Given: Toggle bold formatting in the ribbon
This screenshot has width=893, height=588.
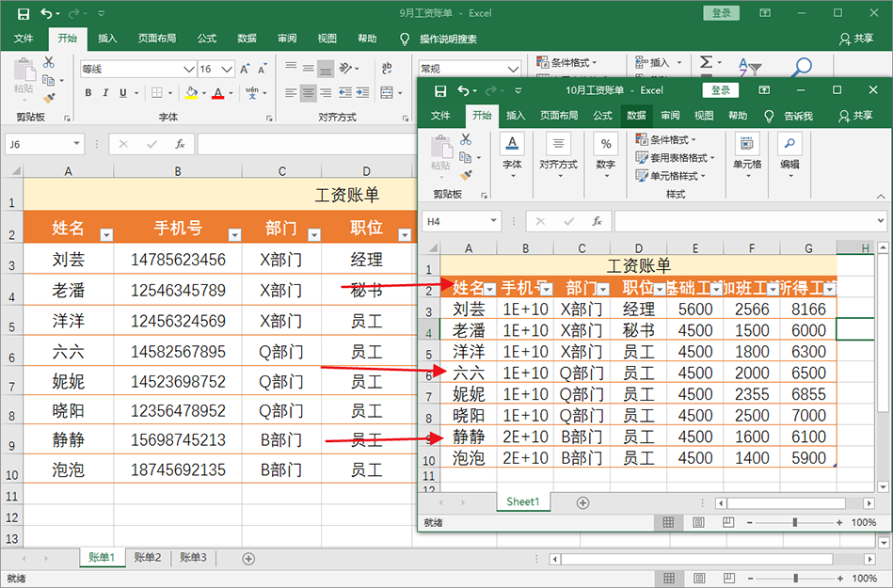Looking at the screenshot, I should pos(87,92).
